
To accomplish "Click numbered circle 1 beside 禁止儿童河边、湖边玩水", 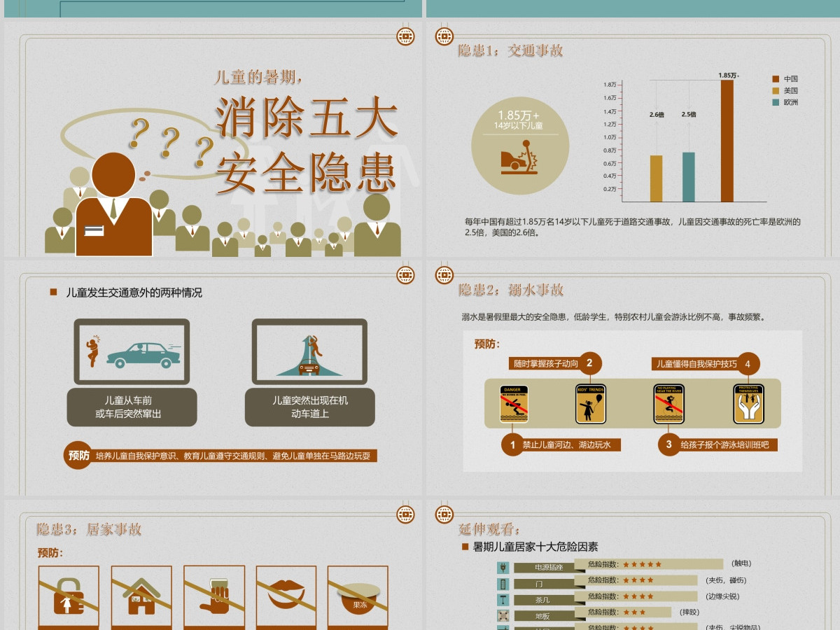I will coord(512,444).
